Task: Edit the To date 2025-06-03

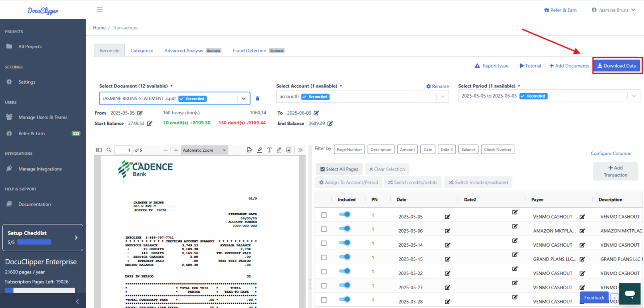Action: tap(316, 113)
